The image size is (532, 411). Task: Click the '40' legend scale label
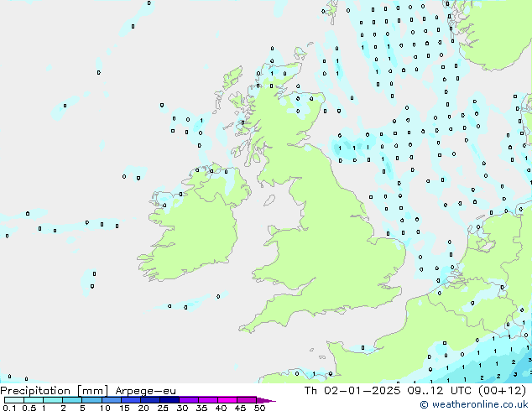click(x=221, y=408)
